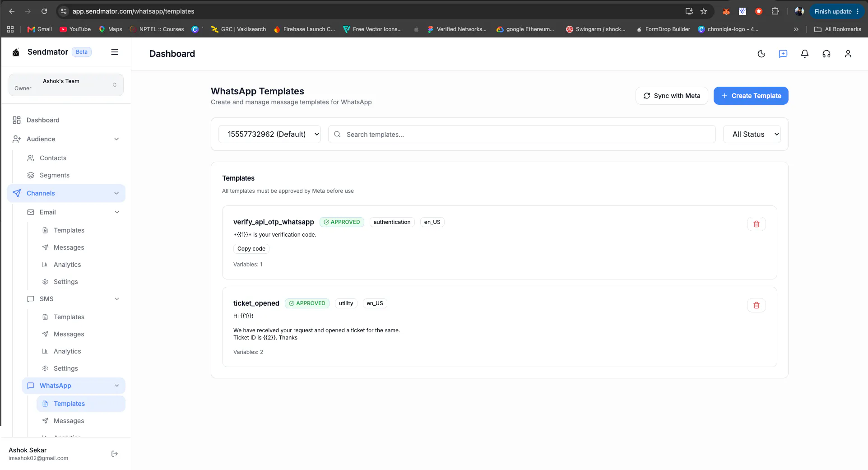Click Create Template button

point(751,96)
